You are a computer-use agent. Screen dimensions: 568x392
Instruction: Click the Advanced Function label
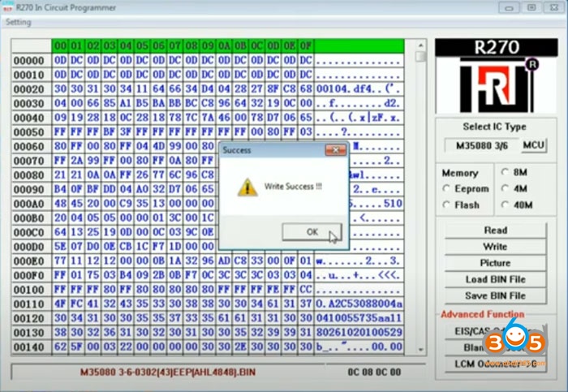click(x=483, y=314)
